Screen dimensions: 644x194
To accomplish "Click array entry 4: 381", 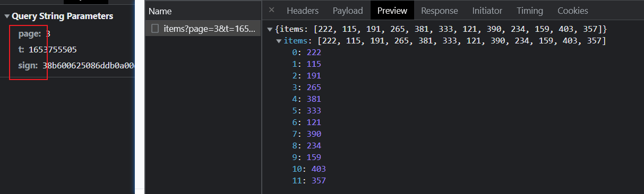I will point(306,99).
